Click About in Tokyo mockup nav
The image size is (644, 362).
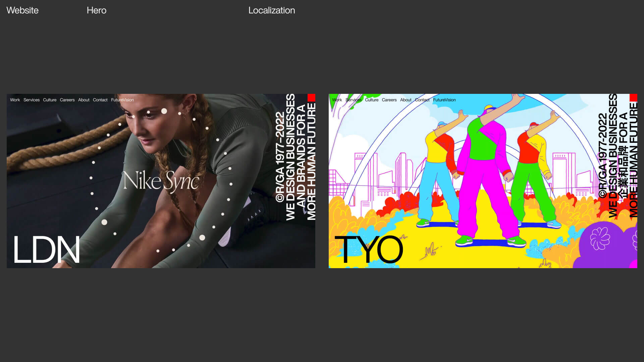(406, 100)
